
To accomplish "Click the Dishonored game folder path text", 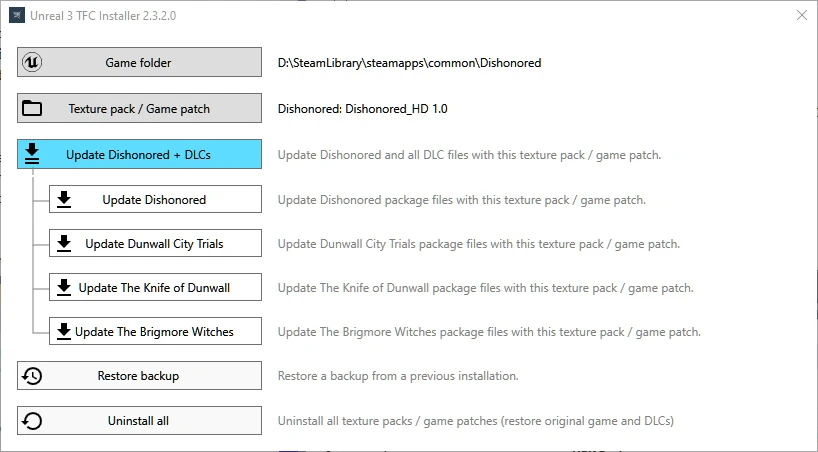I will (409, 63).
